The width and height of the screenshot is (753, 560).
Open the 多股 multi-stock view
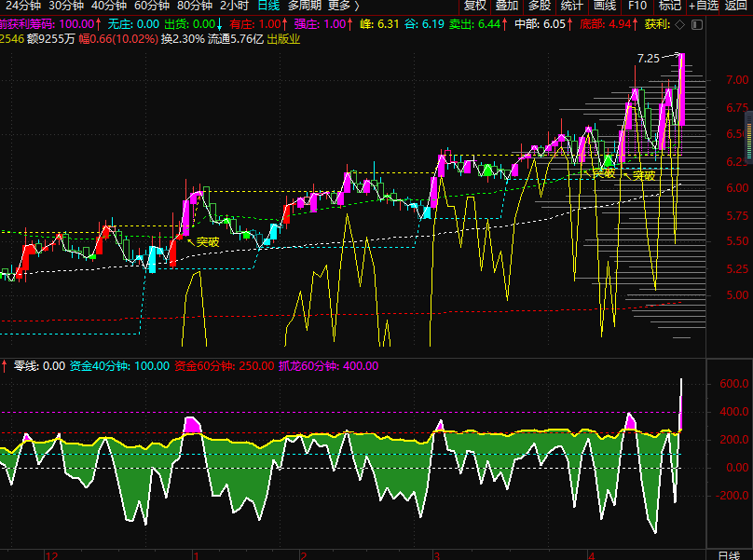point(540,6)
